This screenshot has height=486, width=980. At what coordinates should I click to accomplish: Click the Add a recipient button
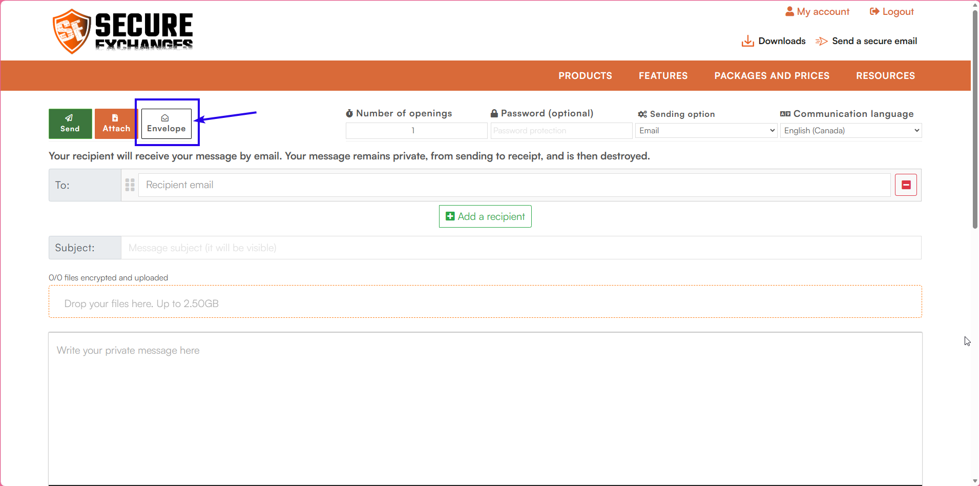point(485,216)
